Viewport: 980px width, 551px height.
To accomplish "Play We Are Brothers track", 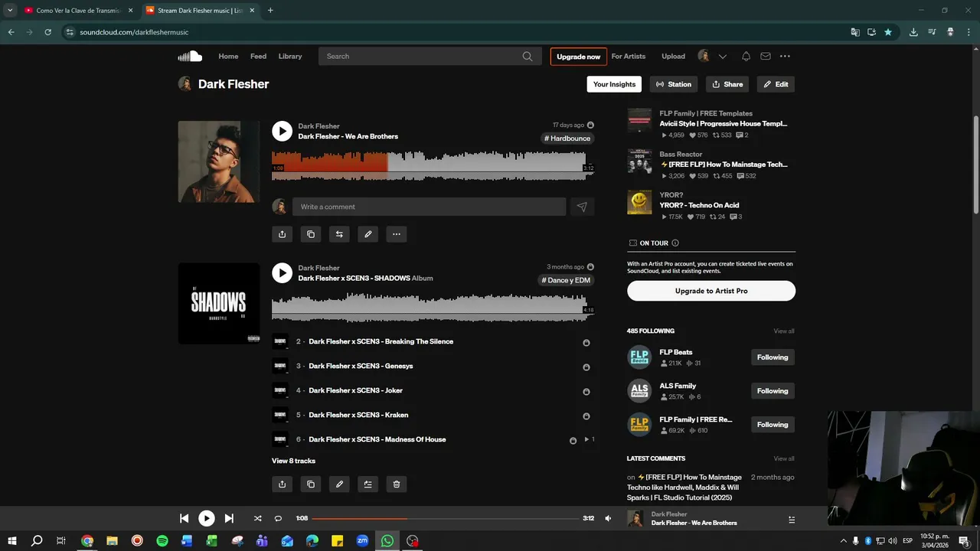I will point(282,131).
